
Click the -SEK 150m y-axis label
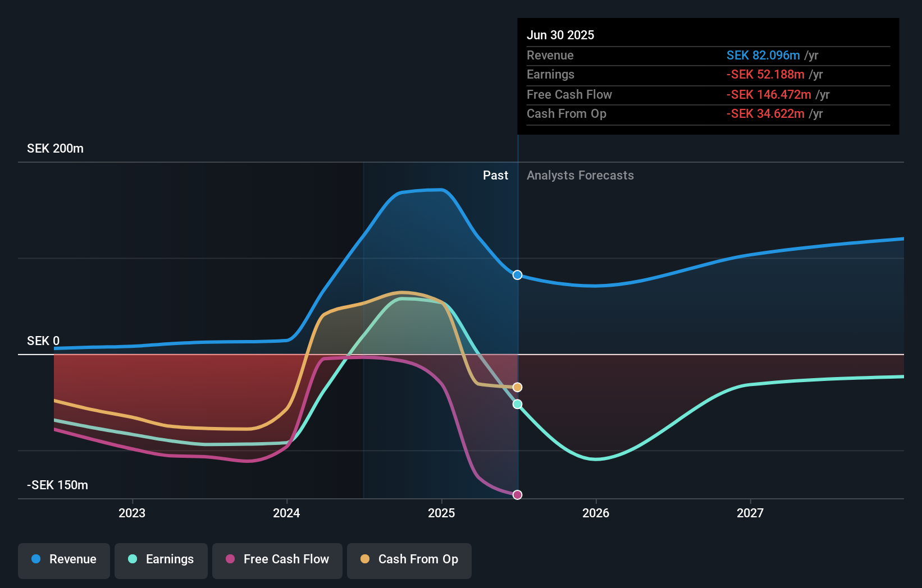(x=57, y=485)
